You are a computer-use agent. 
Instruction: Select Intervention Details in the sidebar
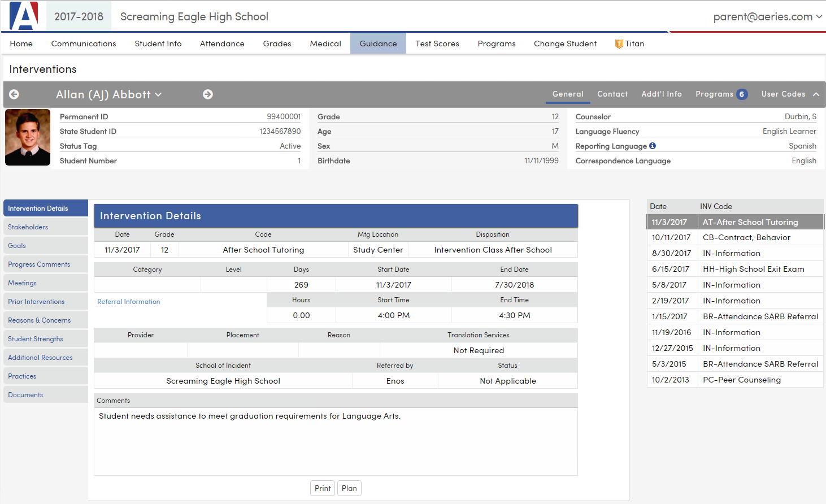pyautogui.click(x=46, y=208)
